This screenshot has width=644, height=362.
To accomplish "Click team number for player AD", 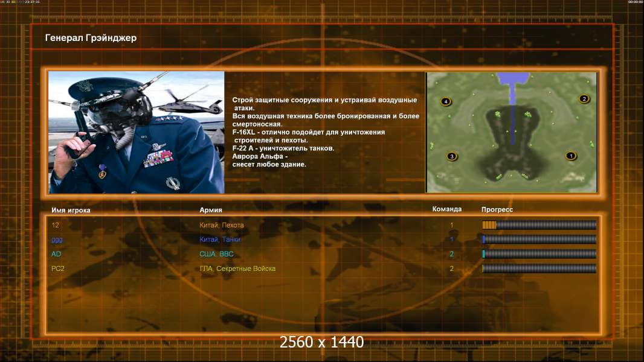I will [452, 254].
